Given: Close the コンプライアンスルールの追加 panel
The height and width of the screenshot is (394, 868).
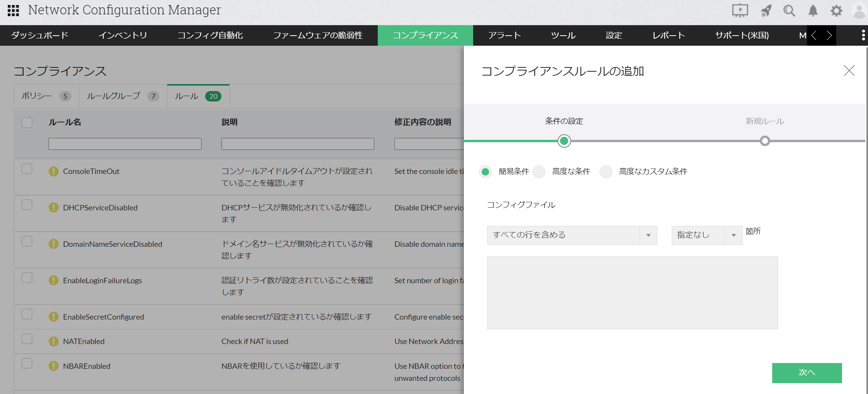Looking at the screenshot, I should (x=849, y=71).
